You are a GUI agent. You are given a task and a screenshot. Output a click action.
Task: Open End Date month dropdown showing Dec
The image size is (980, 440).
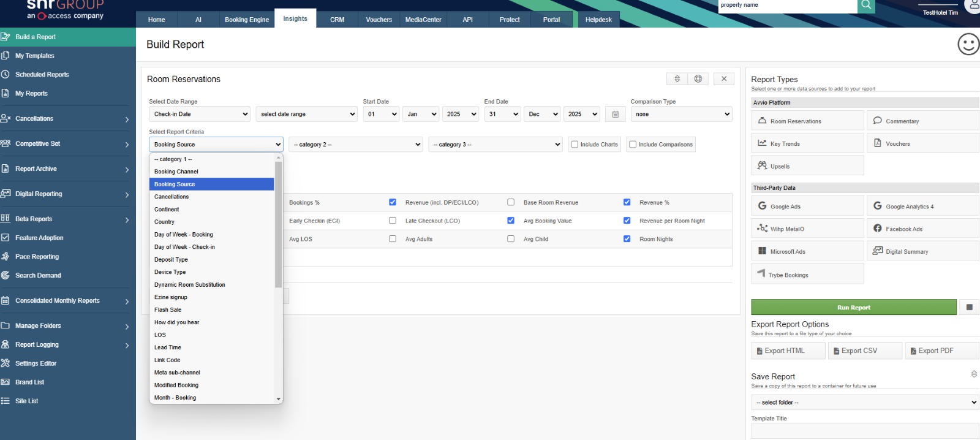coord(542,114)
